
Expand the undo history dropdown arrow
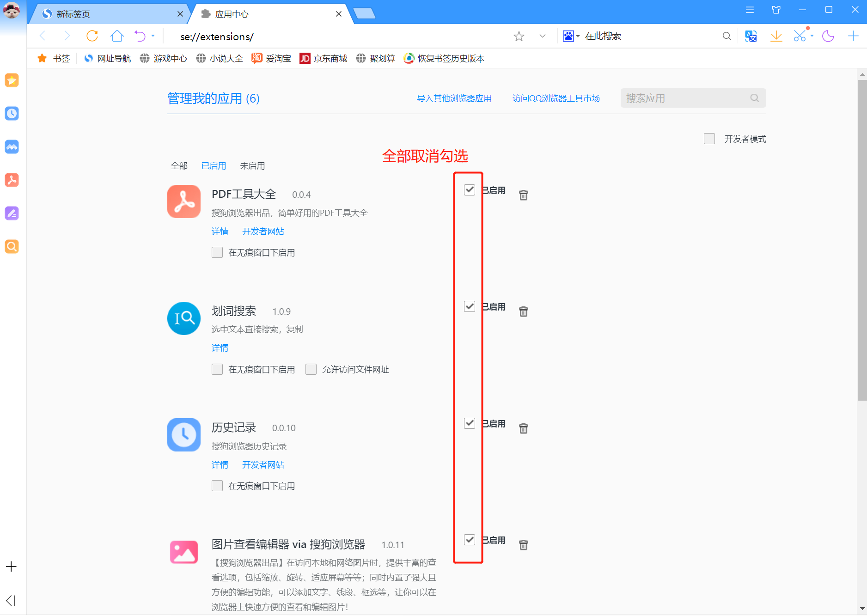[x=153, y=36]
